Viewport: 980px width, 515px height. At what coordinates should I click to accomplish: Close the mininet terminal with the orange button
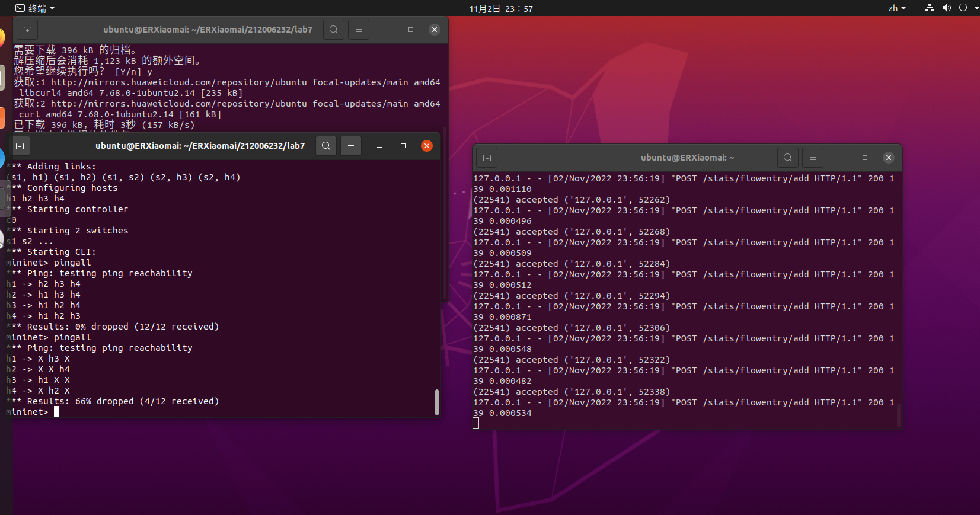[427, 146]
